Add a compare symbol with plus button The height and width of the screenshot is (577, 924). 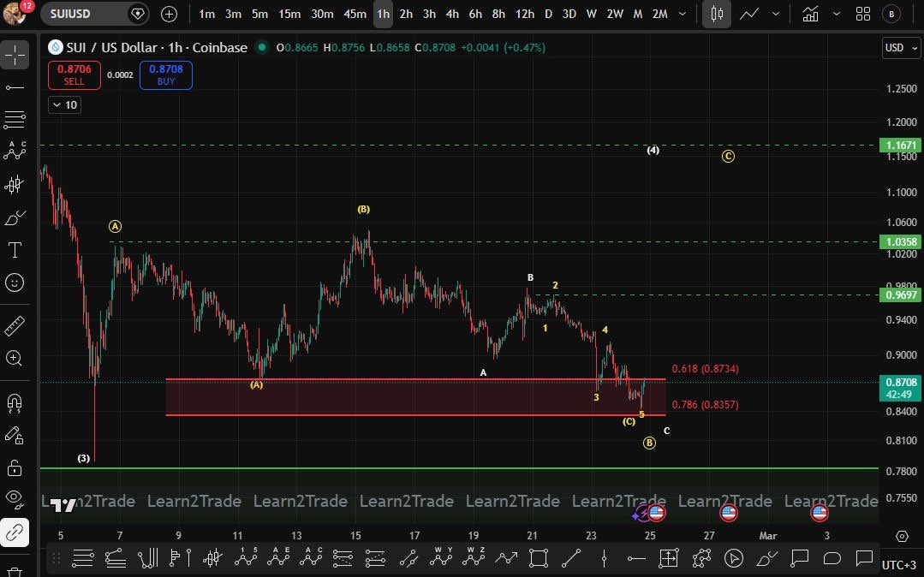point(169,15)
